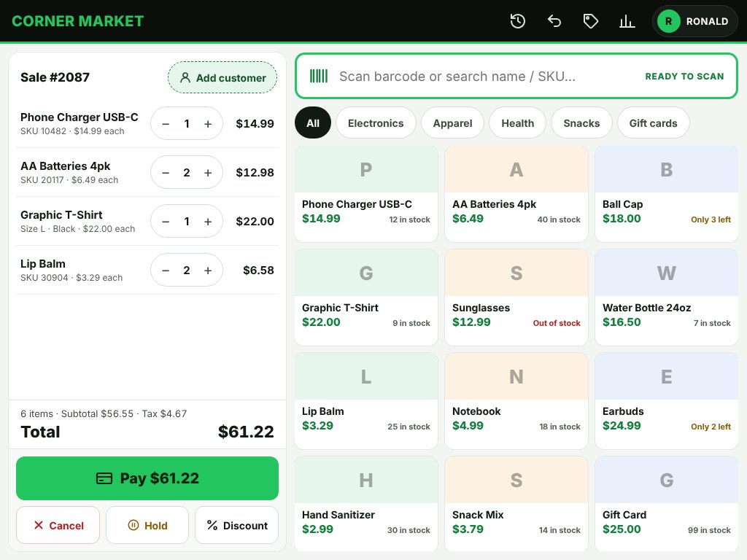Pay the $61.22 total
This screenshot has height=560, width=747.
[147, 478]
